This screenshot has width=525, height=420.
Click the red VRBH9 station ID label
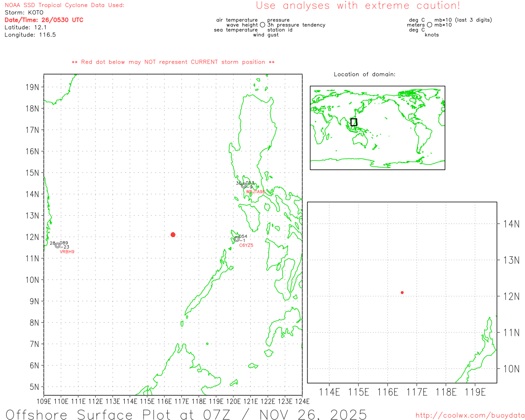click(67, 252)
